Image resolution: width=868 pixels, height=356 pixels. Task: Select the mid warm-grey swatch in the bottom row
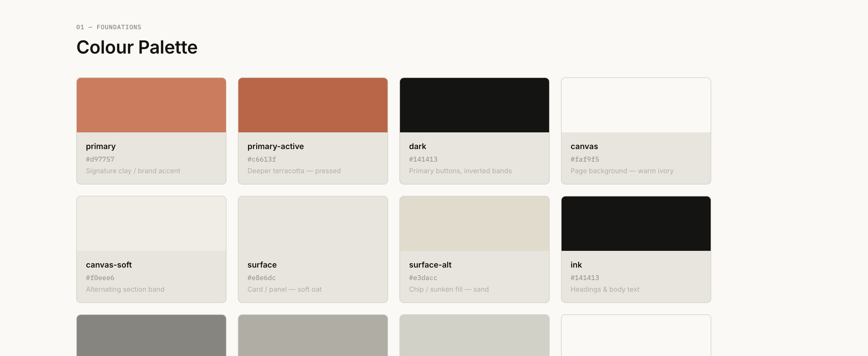(x=313, y=336)
